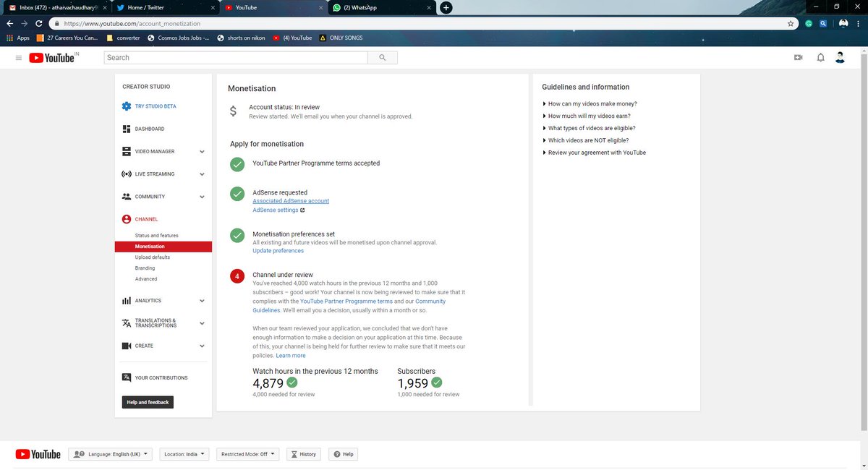Expand 'What types of videos are eligible?'
This screenshot has width=868, height=470.
tap(589, 128)
